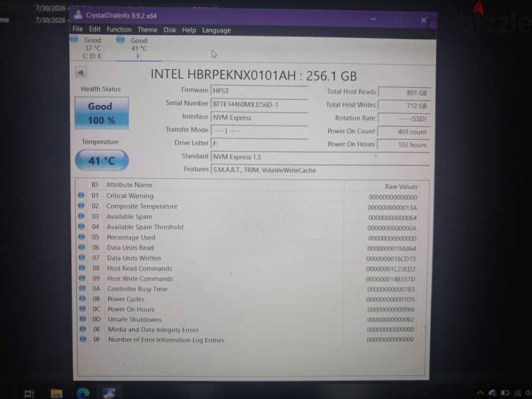Click the Power On Hours value 102 hours
The image size is (532, 399).
pos(404,145)
